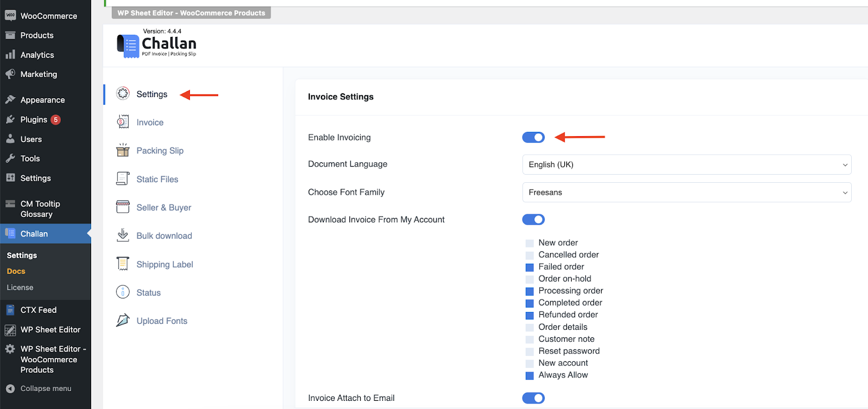Click the Products archive icon

[10, 35]
